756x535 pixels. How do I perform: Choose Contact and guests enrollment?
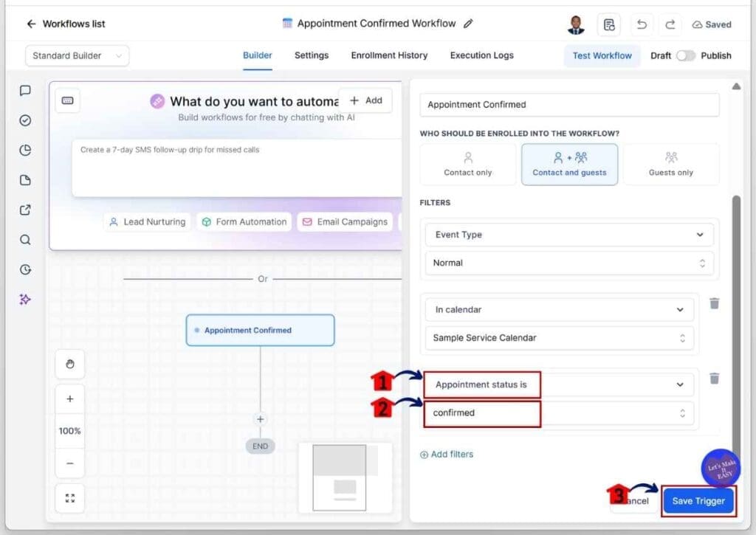click(569, 165)
